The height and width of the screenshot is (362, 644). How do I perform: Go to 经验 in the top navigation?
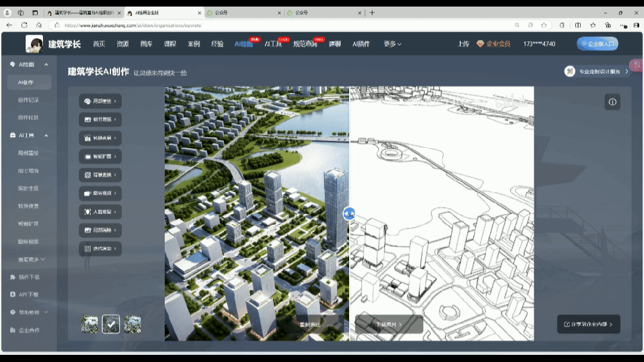point(217,44)
